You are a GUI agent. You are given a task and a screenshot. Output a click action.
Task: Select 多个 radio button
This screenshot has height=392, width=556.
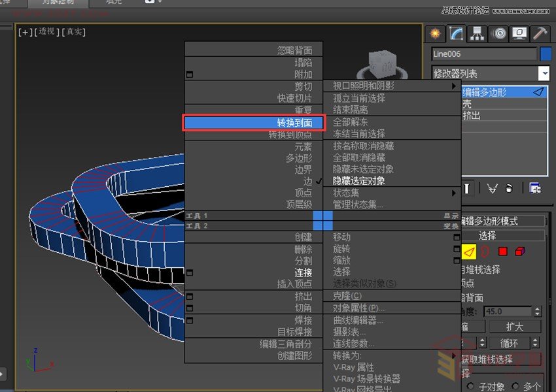515,385
